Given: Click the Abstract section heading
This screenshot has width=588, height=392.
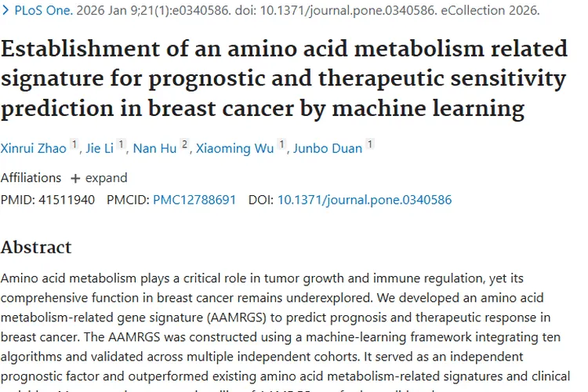Looking at the screenshot, I should (x=36, y=247).
